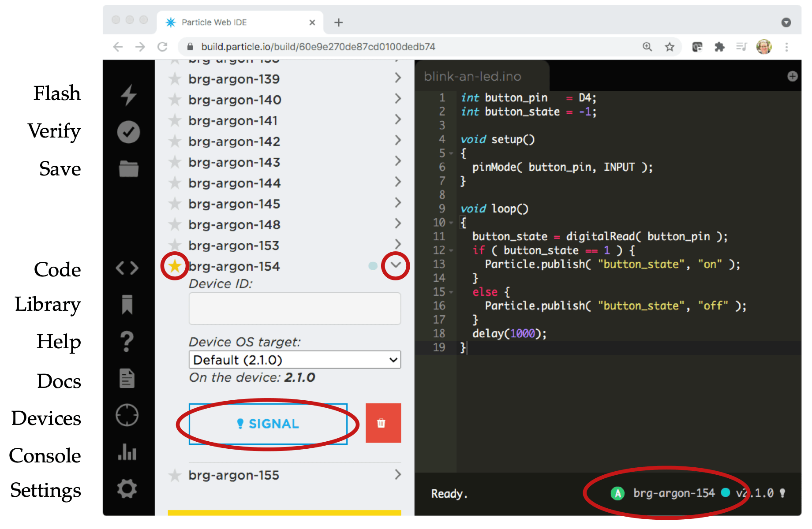Screen dimensions: 812x529
Task: Fold the if block at line 12
Action: click(451, 250)
